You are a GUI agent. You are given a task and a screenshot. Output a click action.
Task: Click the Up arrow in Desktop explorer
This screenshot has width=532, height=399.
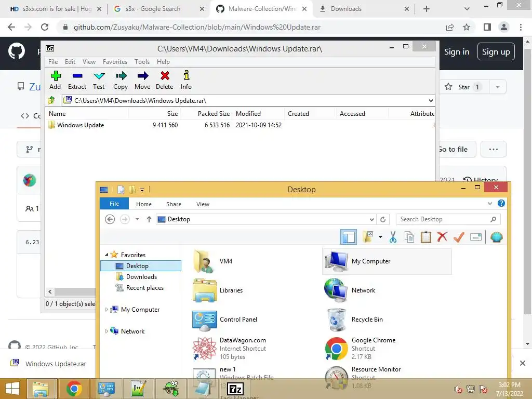(149, 219)
